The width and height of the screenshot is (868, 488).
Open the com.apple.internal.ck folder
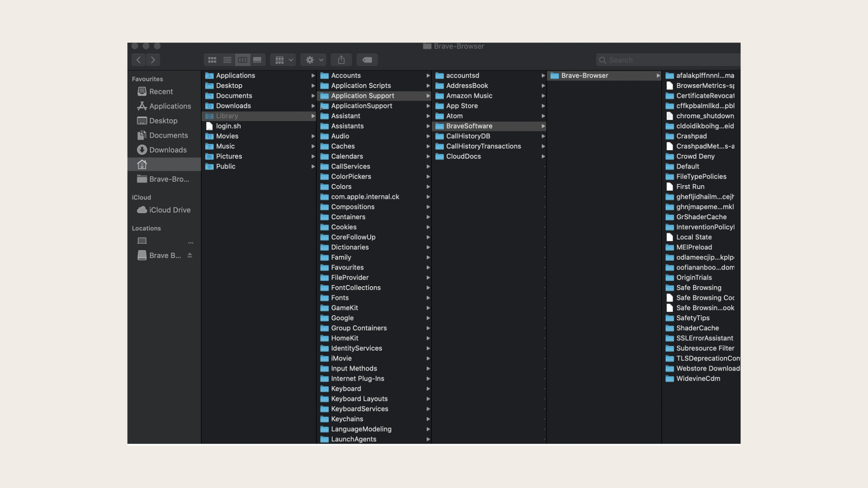point(374,197)
